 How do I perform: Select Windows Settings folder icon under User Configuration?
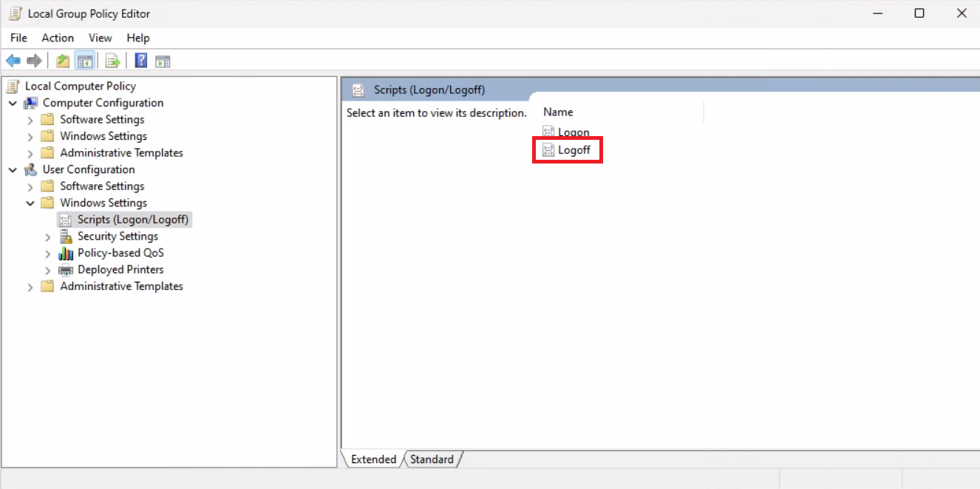[x=48, y=203]
